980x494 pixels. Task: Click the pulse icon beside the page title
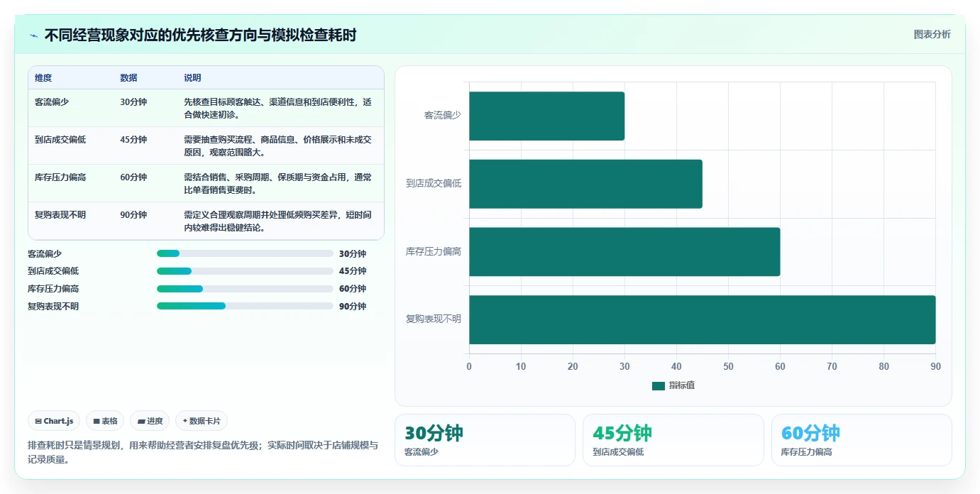[33, 35]
